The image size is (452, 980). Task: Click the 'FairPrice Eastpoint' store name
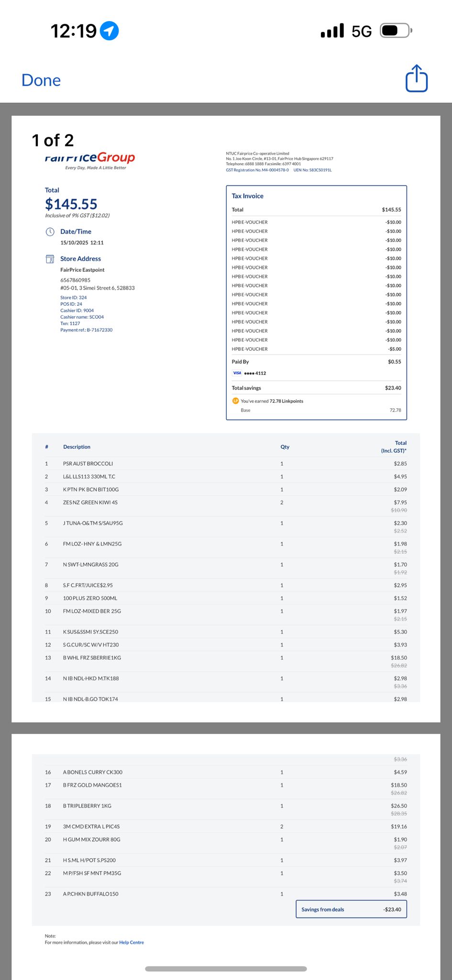coord(82,270)
